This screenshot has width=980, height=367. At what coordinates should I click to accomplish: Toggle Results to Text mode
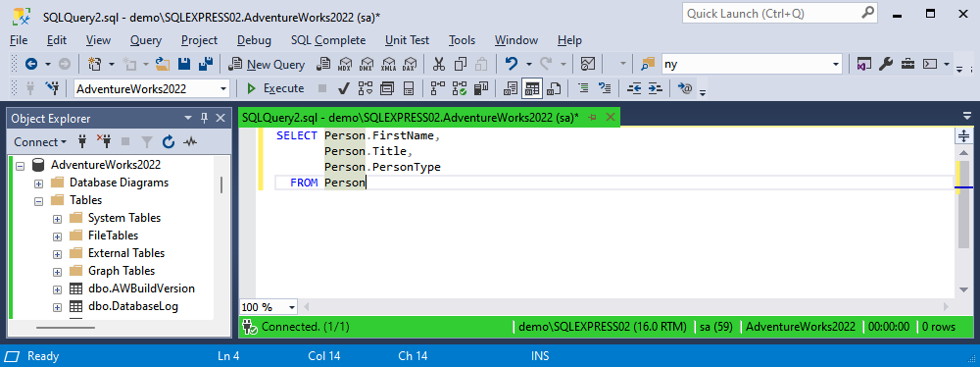click(511, 88)
